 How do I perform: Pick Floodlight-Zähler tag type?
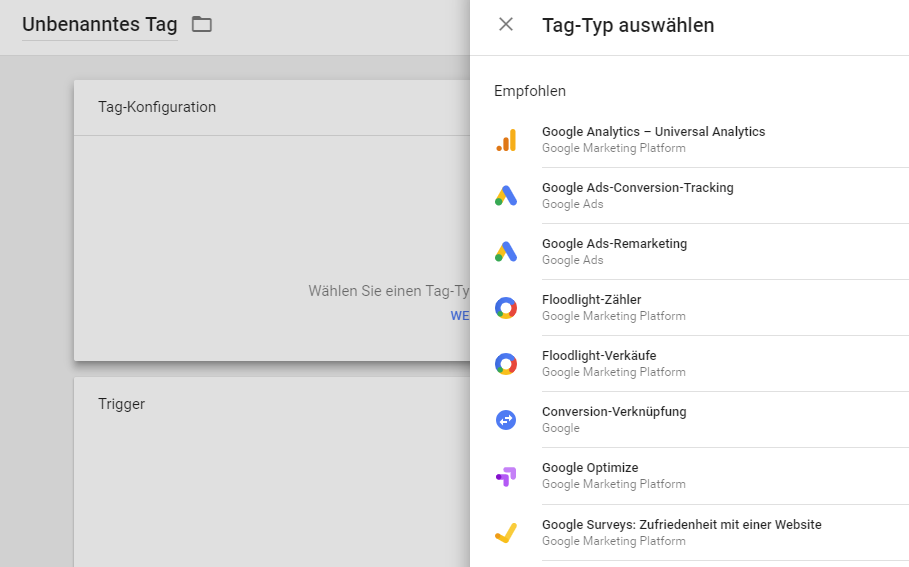(689, 308)
